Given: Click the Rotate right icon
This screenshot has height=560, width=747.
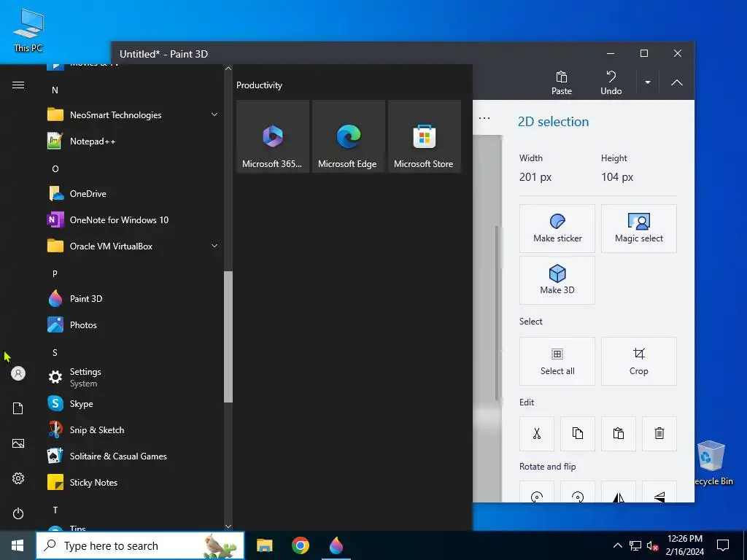Looking at the screenshot, I should pyautogui.click(x=578, y=491).
